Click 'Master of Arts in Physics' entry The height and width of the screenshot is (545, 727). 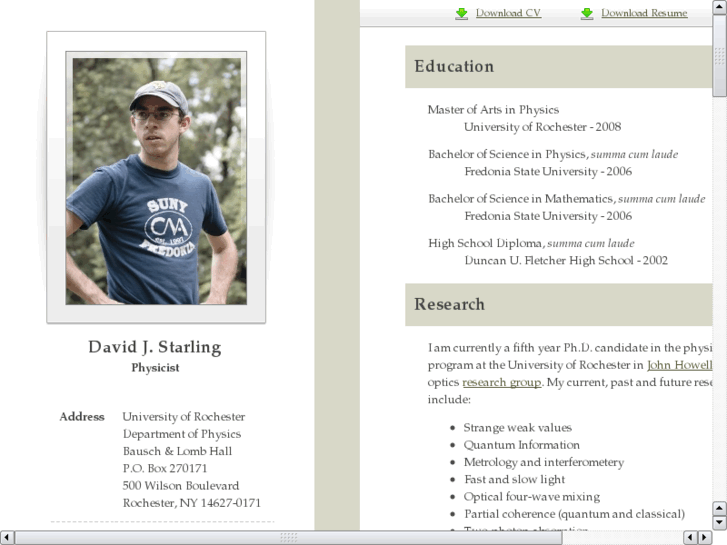pyautogui.click(x=493, y=110)
